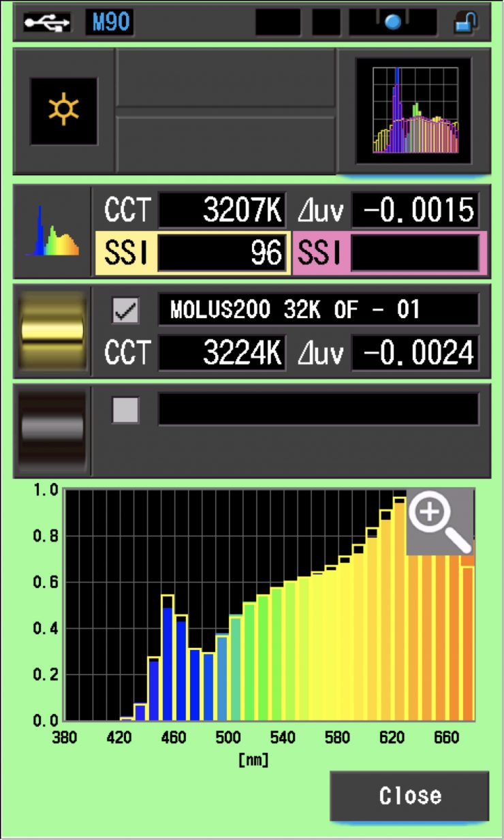Click the CCT 3207K value field

coord(221,211)
